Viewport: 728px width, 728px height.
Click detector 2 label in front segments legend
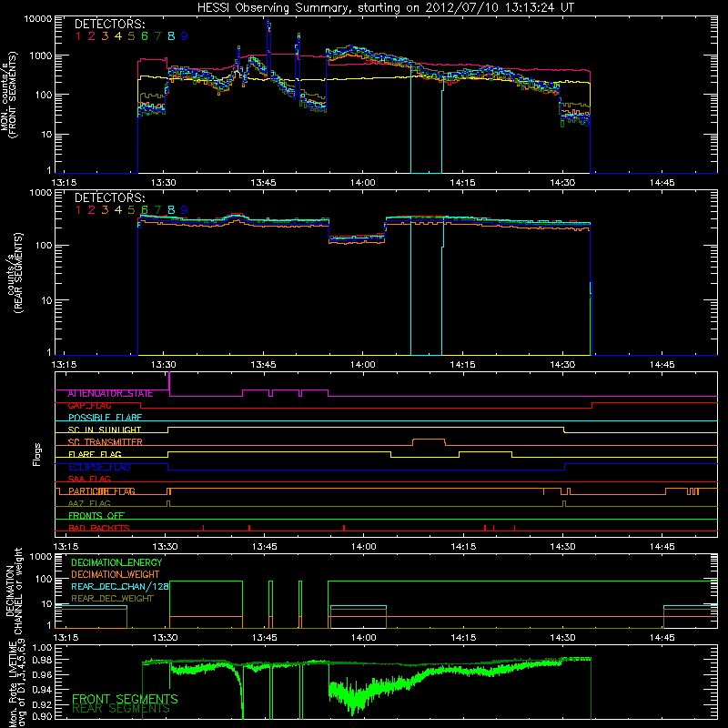(92, 36)
